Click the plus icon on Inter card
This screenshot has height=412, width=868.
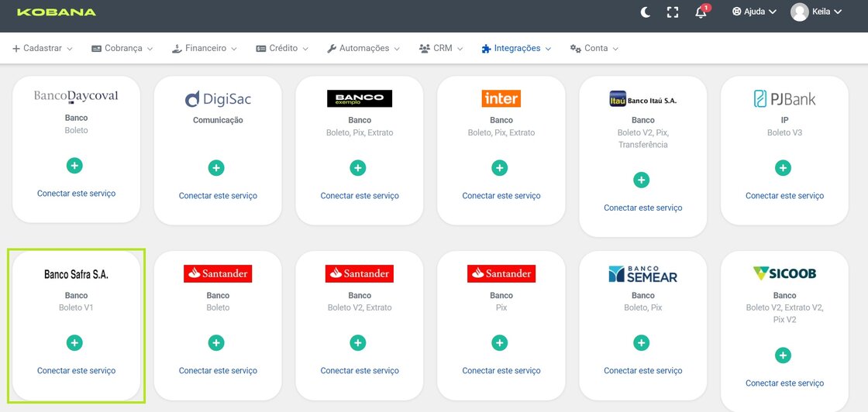tap(500, 167)
